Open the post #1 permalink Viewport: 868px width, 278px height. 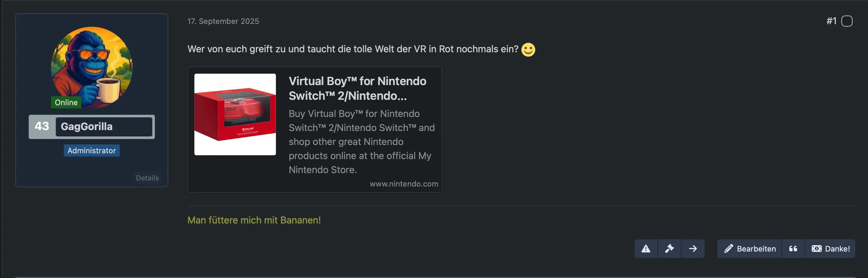(831, 21)
